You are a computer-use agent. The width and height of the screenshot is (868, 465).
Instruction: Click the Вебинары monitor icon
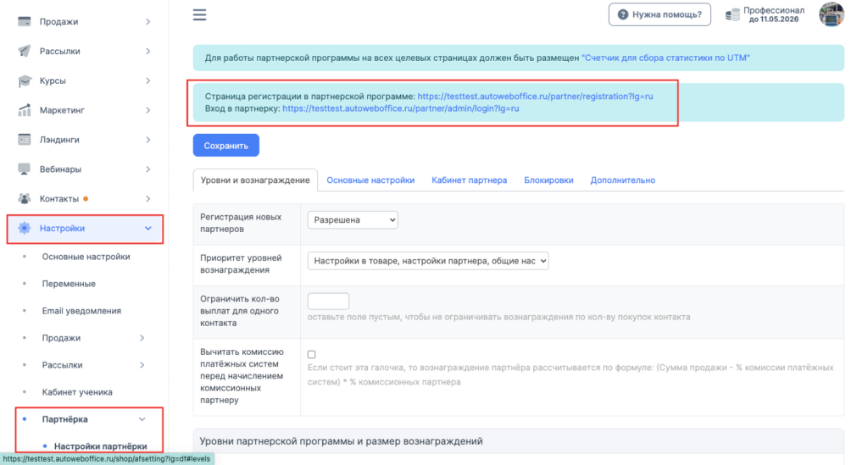tap(25, 169)
